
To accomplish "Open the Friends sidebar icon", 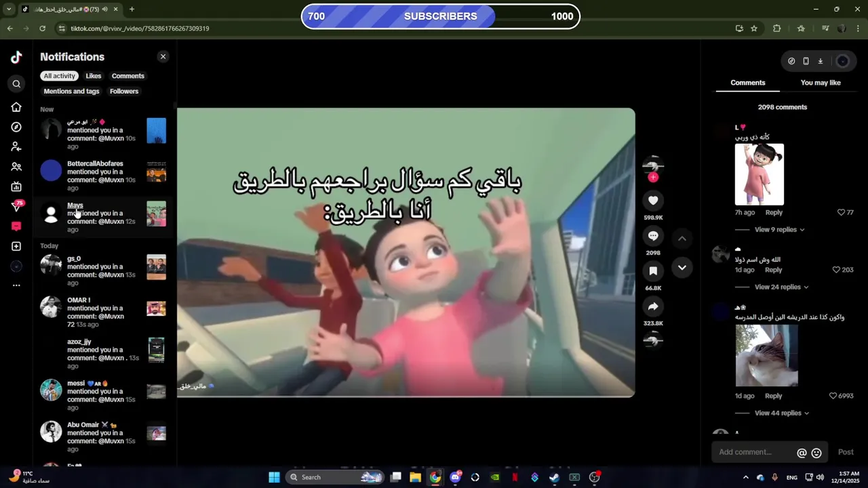I will 16,167.
